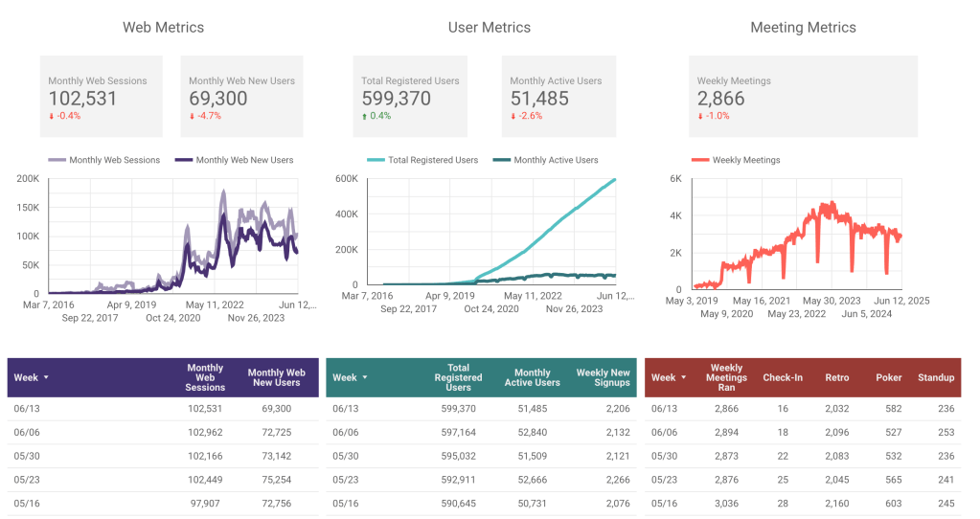Screen dimensions: 980x519
Task: Sort by the Standup column header
Action: (x=935, y=378)
